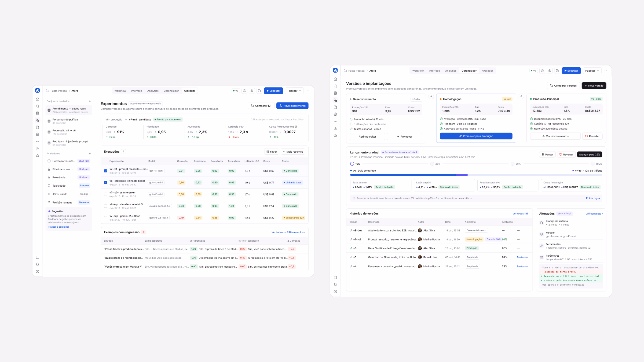
Task: Click the Avançar para 25% button
Action: (x=590, y=154)
